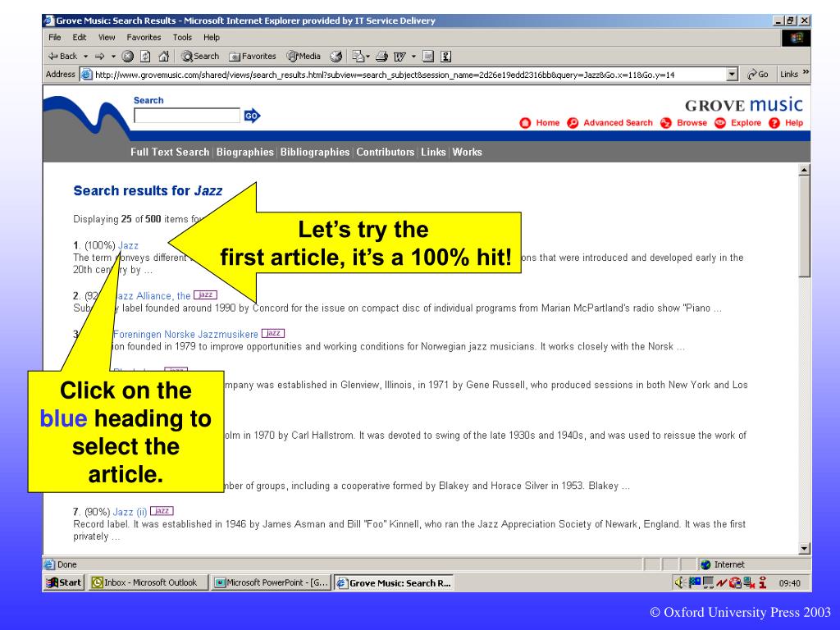
Task: Click the Edit with Word icon
Action: tap(399, 57)
